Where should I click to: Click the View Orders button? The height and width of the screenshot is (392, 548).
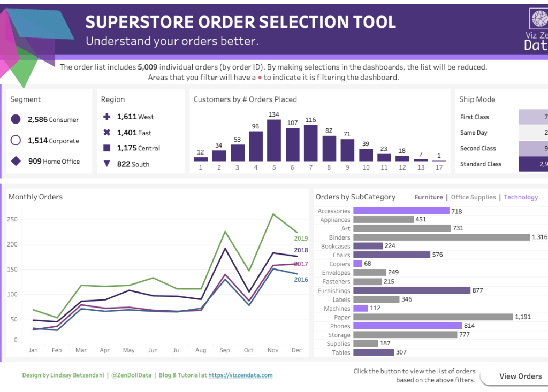pos(521,376)
